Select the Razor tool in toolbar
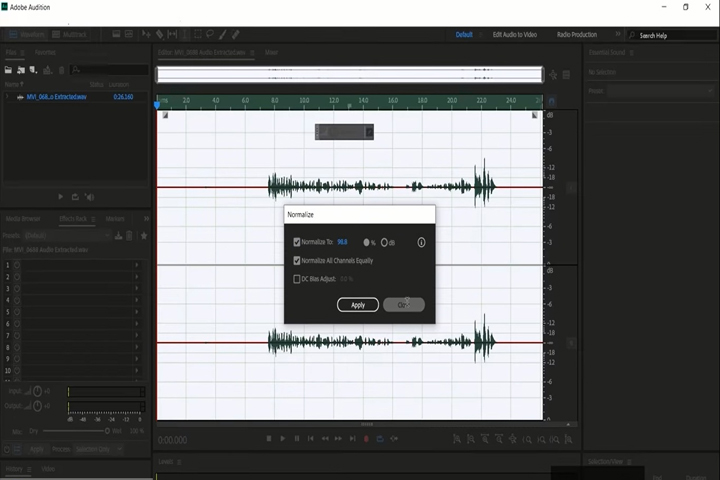The image size is (720, 480). (x=159, y=34)
